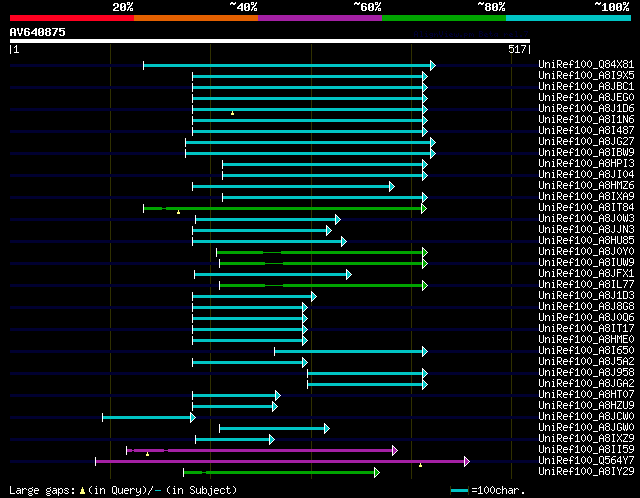Screen dimensions: 640x498
Task: Click the Q84X81 cyan alignment bar
Action: (x=287, y=65)
